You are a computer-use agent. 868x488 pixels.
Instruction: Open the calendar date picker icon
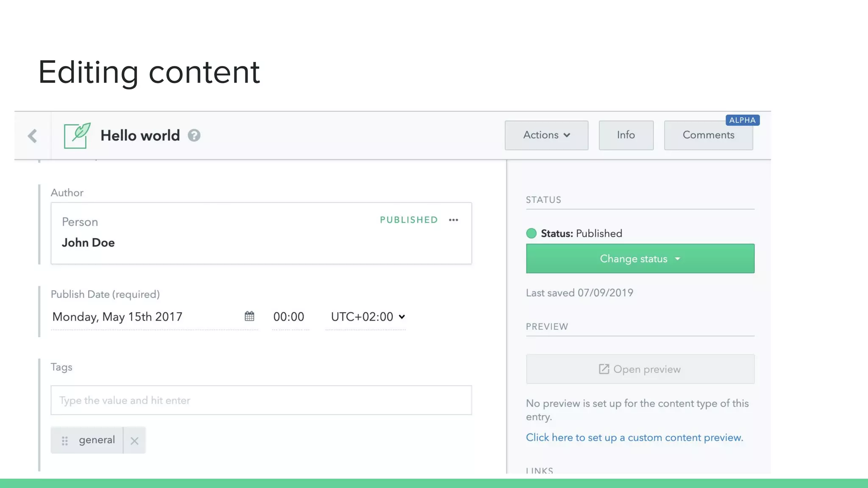[249, 316]
